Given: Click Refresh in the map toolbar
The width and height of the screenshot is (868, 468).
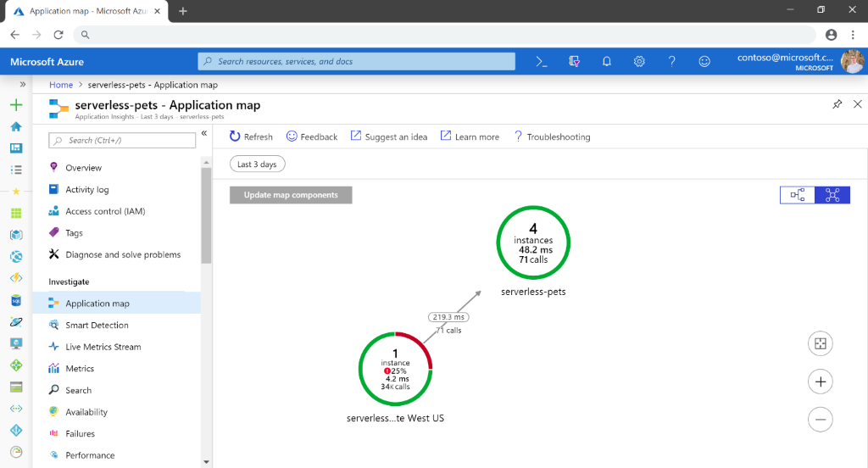Looking at the screenshot, I should pyautogui.click(x=251, y=136).
